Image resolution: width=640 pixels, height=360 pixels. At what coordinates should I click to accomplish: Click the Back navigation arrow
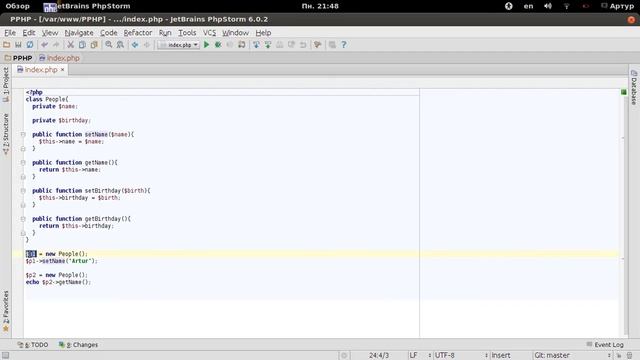[x=135, y=45]
